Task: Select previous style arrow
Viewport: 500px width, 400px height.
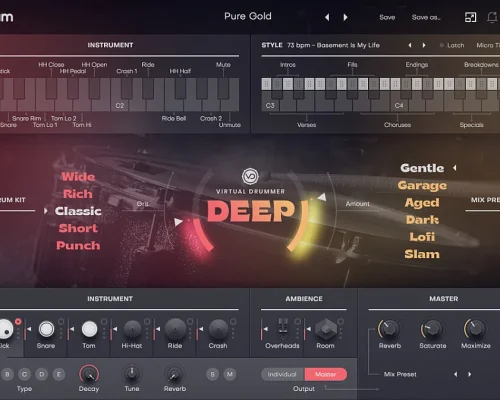Action: pyautogui.click(x=410, y=45)
